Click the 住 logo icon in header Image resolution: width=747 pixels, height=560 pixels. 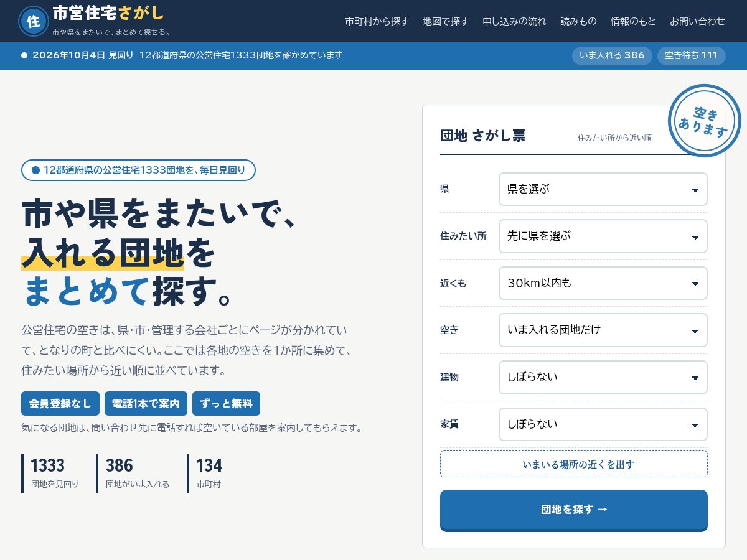point(33,21)
